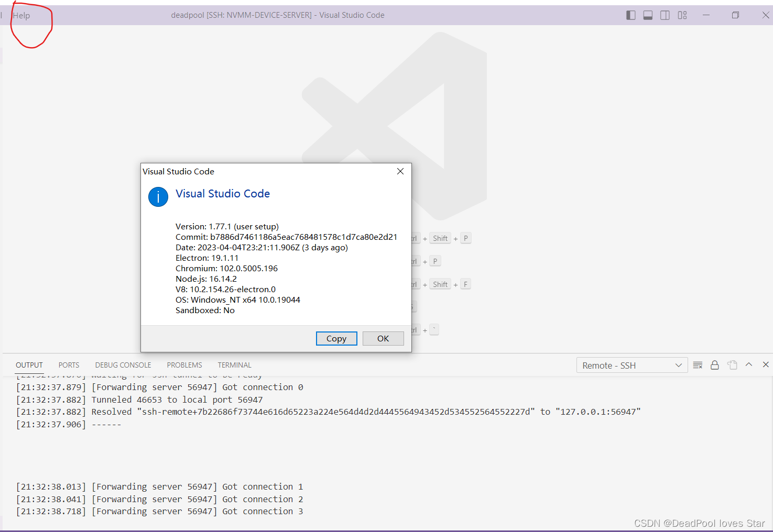
Task: Toggle the bottom panel layout icon
Action: tap(648, 15)
